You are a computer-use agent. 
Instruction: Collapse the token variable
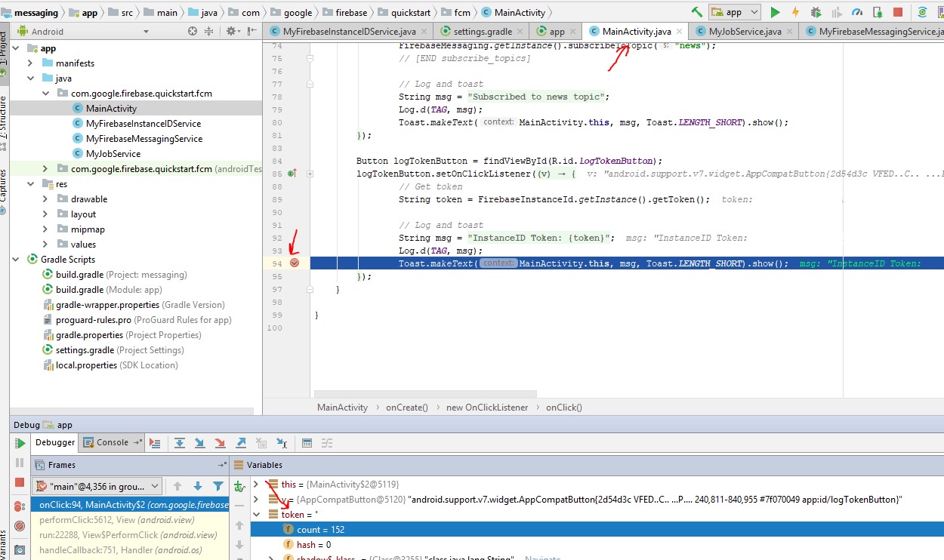tap(256, 515)
